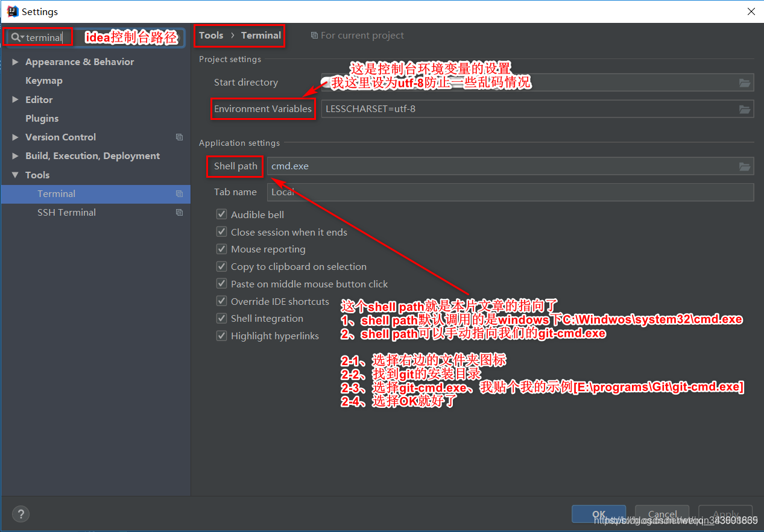This screenshot has height=532, width=764.
Task: Toggle Mouse reporting option
Action: point(221,249)
